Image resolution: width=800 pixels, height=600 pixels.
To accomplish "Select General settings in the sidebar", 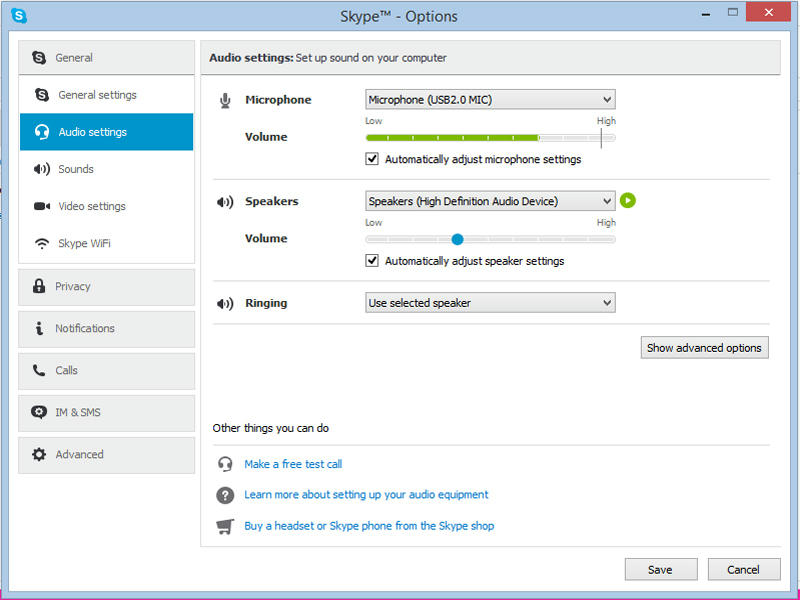I will coord(107,95).
